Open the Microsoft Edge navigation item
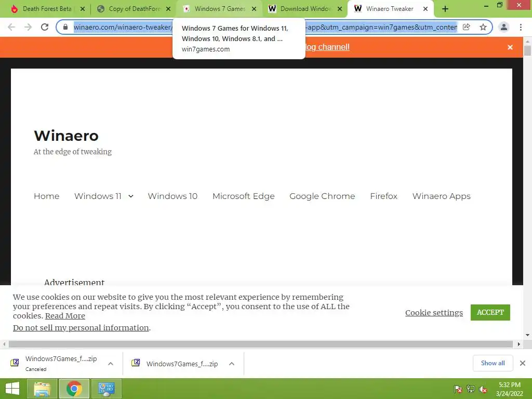 (244, 196)
